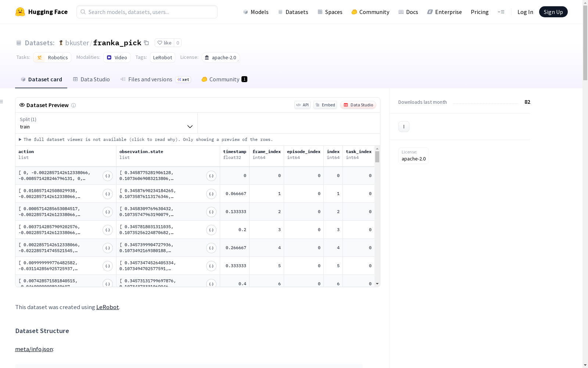The width and height of the screenshot is (588, 368).
Task: Click the Hugging Face logo icon
Action: [20, 12]
